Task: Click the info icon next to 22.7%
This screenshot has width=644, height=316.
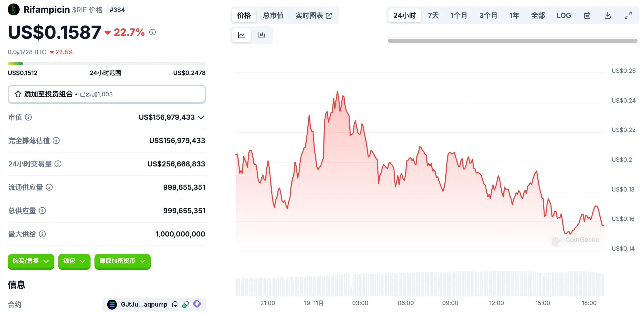Action: [152, 32]
